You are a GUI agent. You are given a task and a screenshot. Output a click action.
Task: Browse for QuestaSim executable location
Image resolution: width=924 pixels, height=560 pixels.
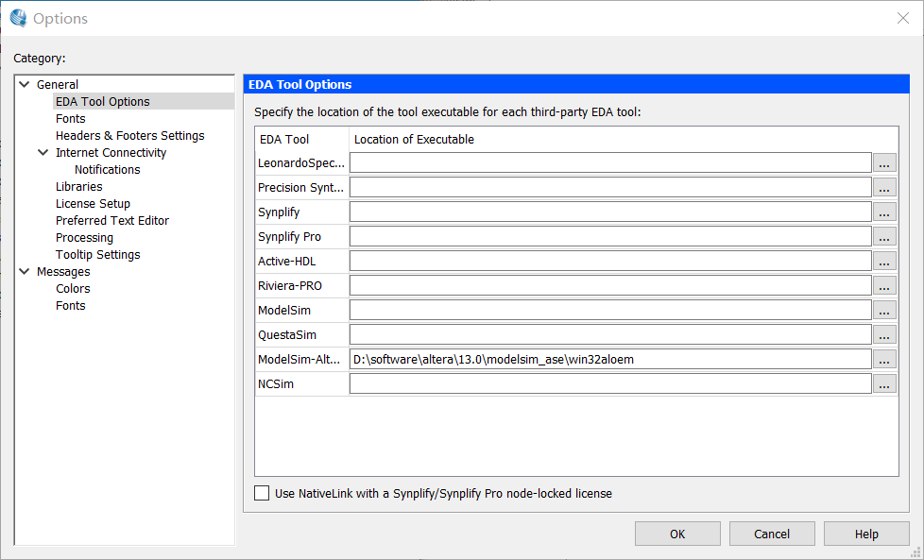tap(884, 334)
